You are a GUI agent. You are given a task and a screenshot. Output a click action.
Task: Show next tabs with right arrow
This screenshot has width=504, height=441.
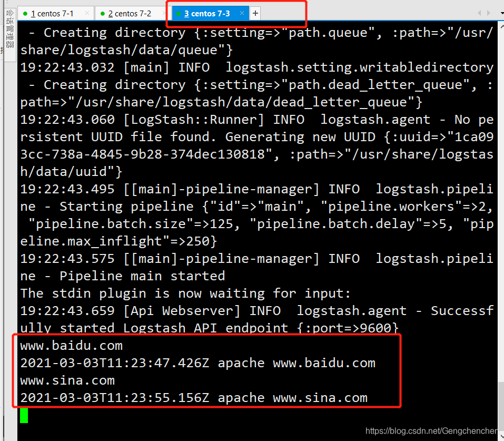tap(489, 13)
